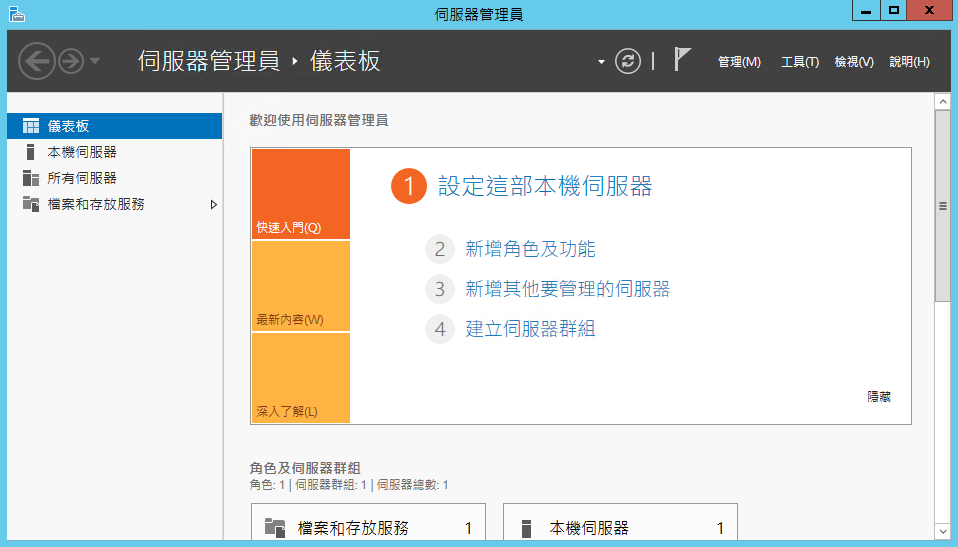Hide the welcome panel with 隱藏
Image resolution: width=958 pixels, height=547 pixels.
[879, 397]
